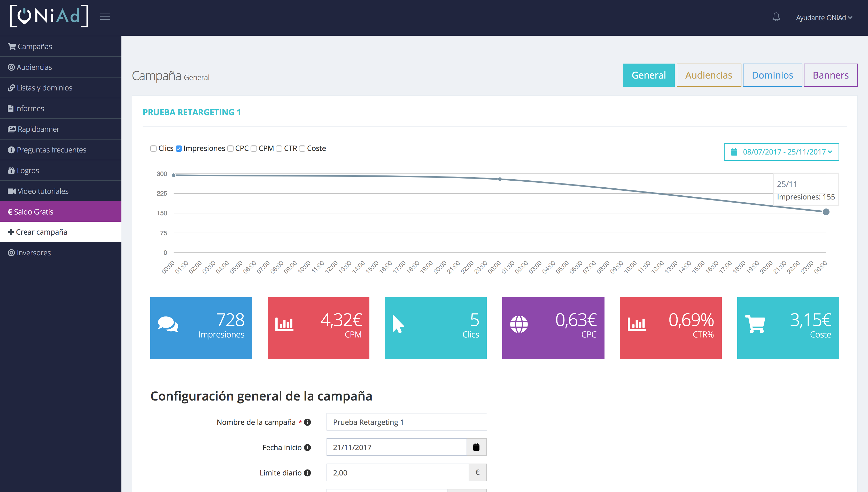Image resolution: width=868 pixels, height=492 pixels.
Task: Open the Rapidbanner section
Action: (61, 129)
